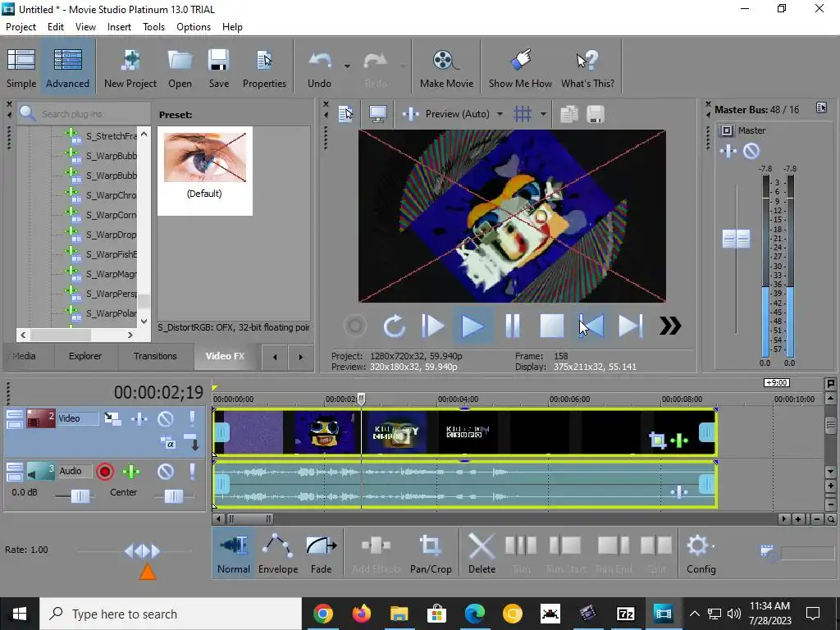Open video preview Project Properties icon
840x630 pixels.
pos(345,113)
